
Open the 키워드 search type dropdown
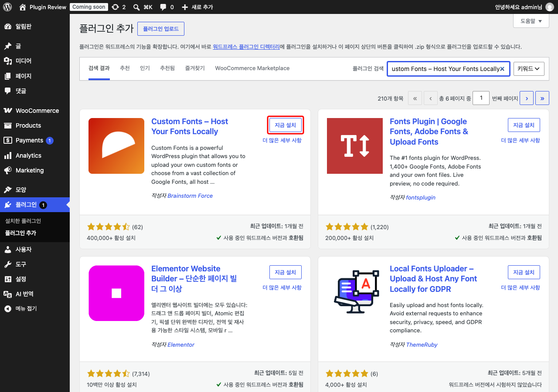point(529,69)
